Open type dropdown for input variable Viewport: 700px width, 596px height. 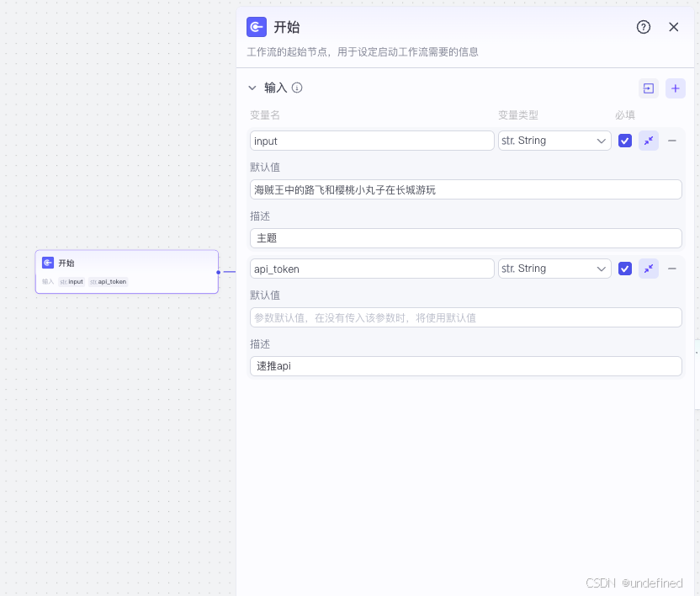click(x=554, y=141)
